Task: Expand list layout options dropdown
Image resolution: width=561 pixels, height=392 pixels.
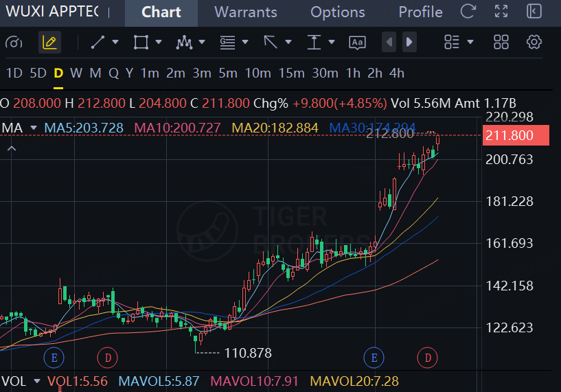Action: [x=470, y=42]
